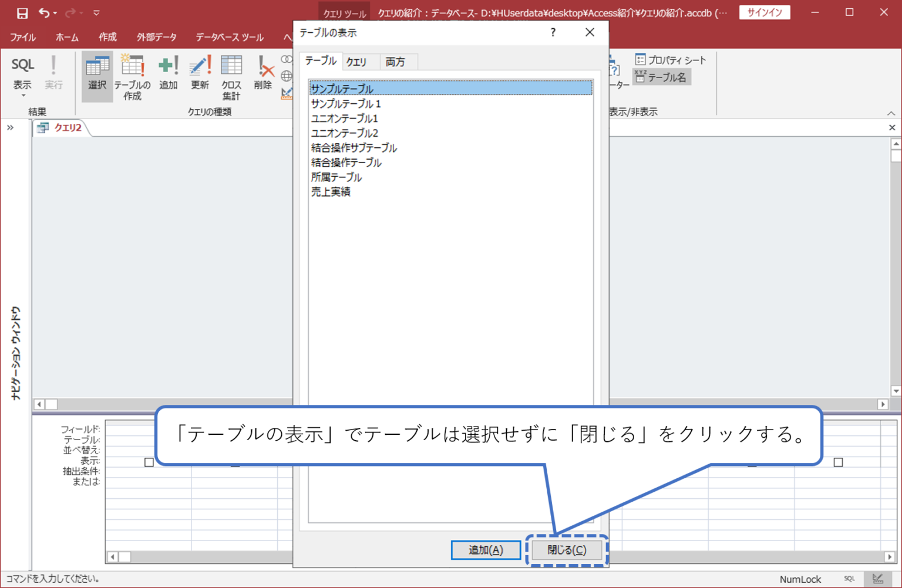902x588 pixels.
Task: Click the upper pane's scroll-up arrow
Action: 896,144
